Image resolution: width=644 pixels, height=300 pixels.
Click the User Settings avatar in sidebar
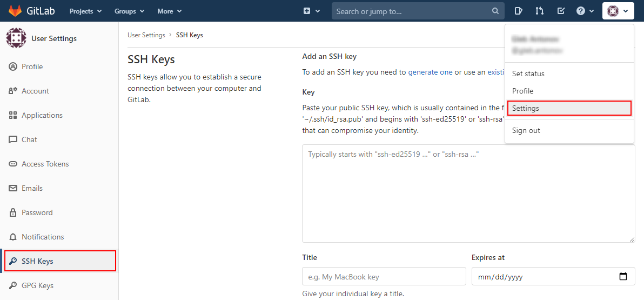click(16, 38)
